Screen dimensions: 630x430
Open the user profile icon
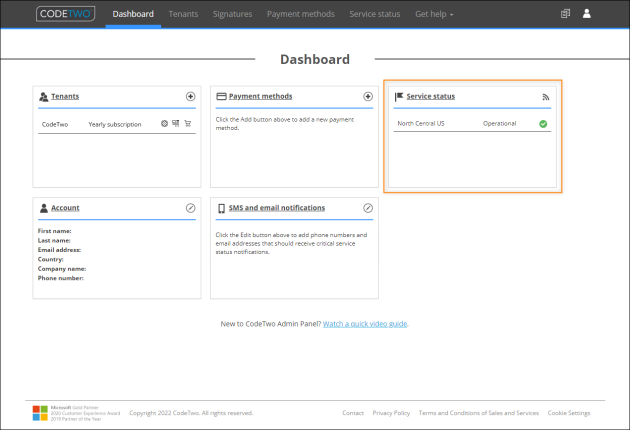[x=587, y=14]
